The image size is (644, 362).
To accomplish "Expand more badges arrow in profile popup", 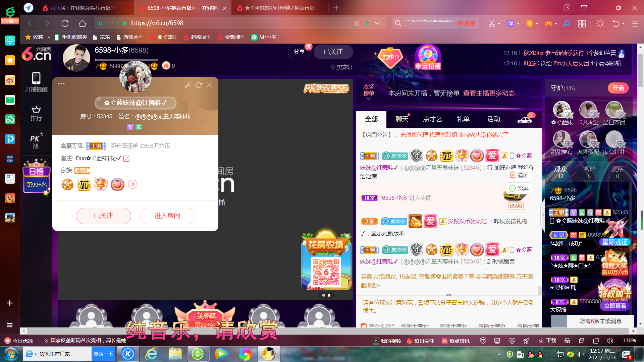I will tap(133, 184).
